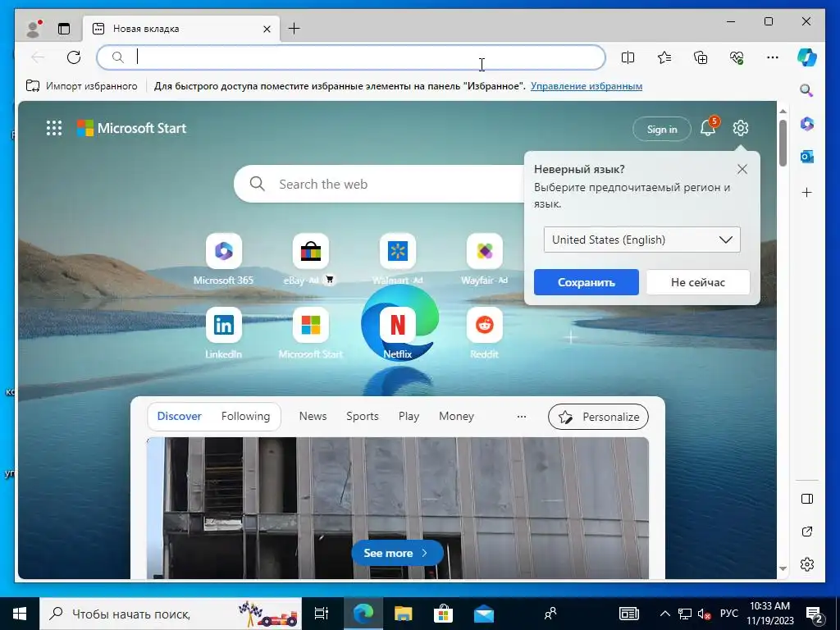This screenshot has width=840, height=630.
Task: Open the Edge profile icon
Action: (x=34, y=29)
